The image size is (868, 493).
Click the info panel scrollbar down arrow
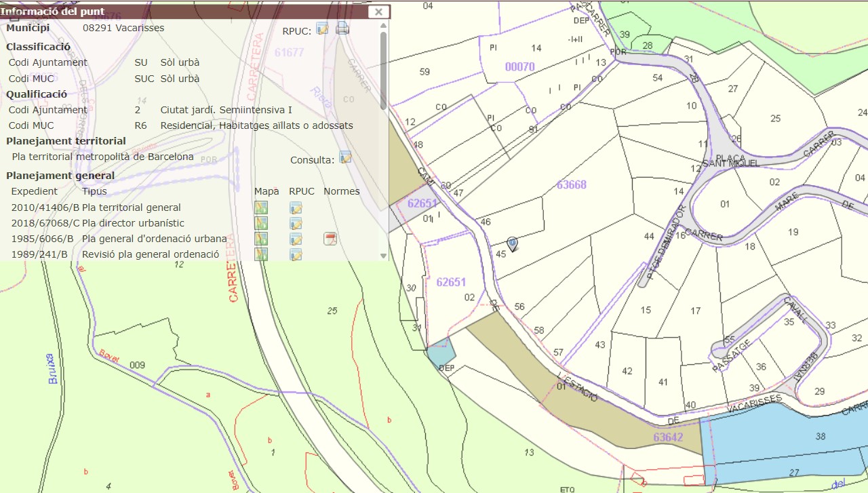383,256
